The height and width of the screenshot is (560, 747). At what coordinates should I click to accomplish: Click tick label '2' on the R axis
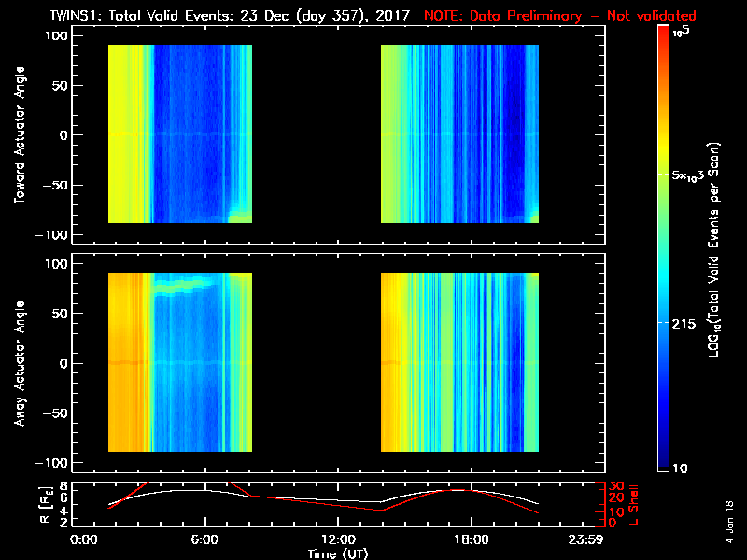coord(63,522)
